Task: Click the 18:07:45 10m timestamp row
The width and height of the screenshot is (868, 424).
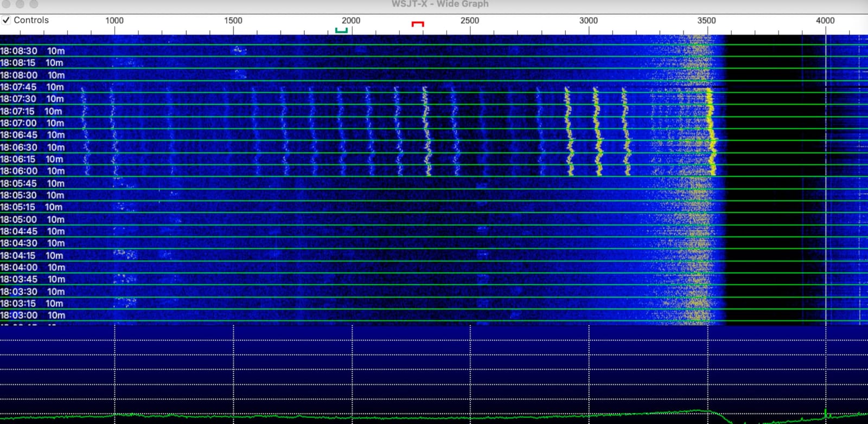Action: coord(32,87)
